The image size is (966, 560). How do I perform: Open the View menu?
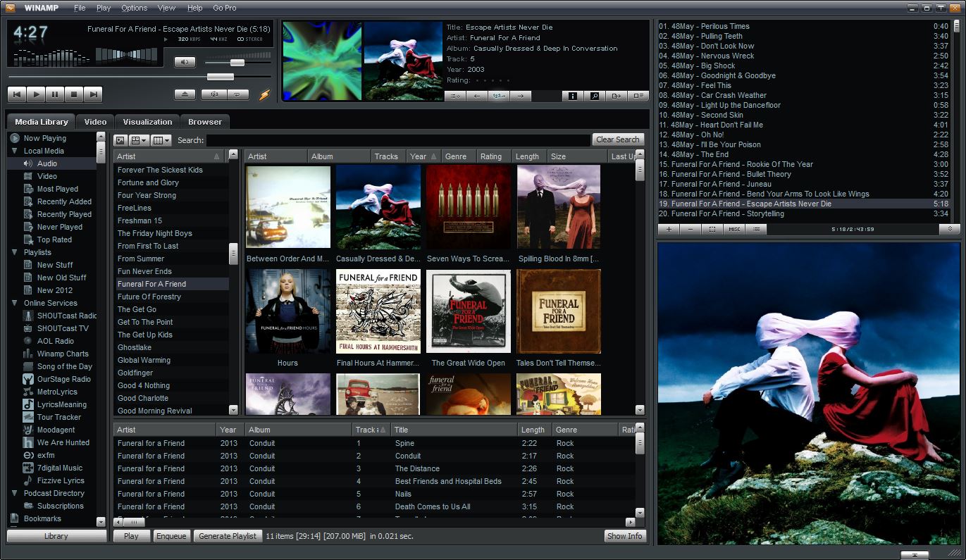[x=167, y=8]
